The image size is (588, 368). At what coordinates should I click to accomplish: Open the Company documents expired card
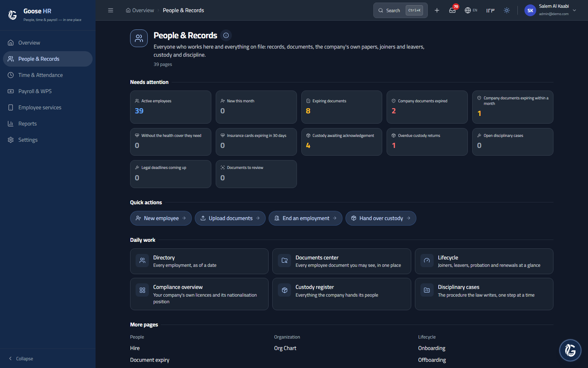click(x=427, y=107)
